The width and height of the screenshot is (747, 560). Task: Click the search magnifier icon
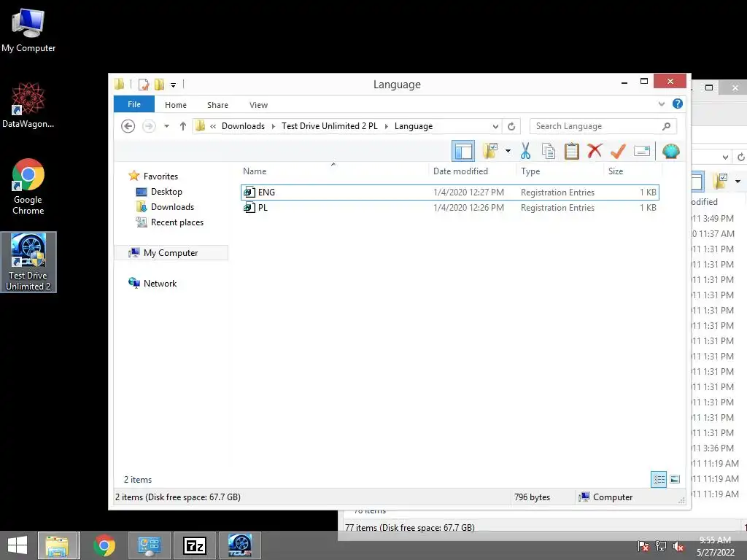(666, 126)
